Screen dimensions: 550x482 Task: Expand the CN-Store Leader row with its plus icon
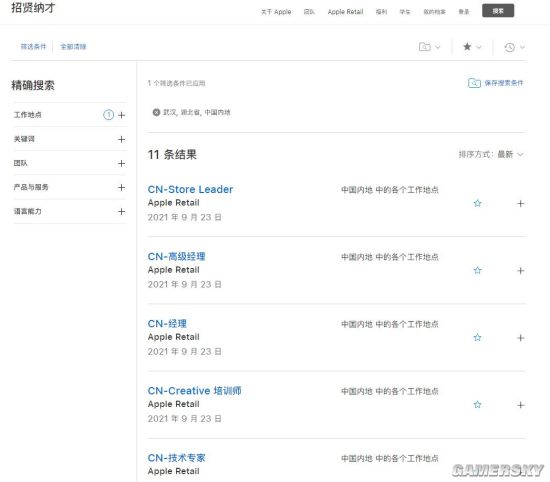tap(521, 203)
